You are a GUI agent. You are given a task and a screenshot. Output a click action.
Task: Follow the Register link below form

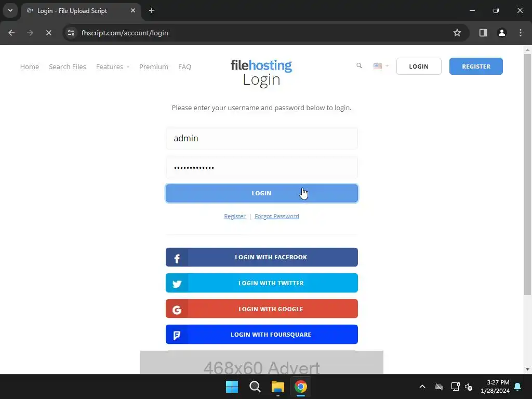[x=235, y=217]
